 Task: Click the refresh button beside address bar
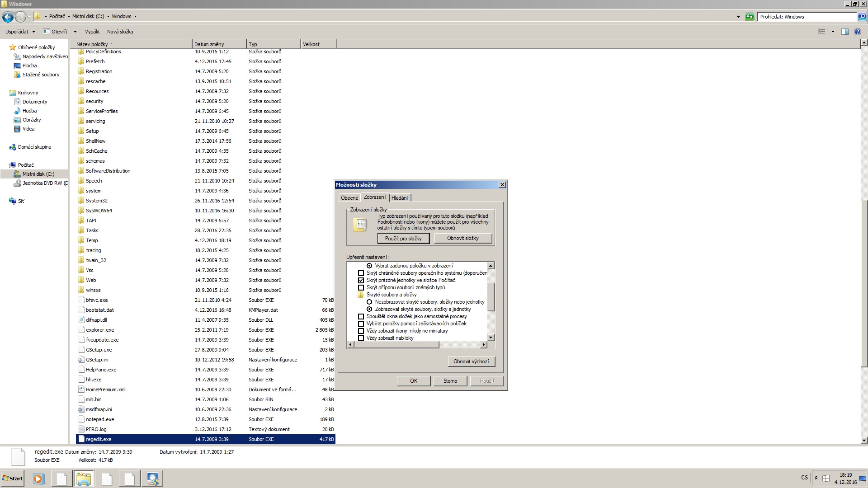point(750,17)
